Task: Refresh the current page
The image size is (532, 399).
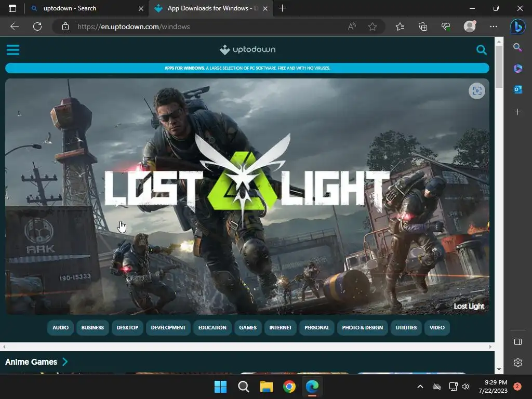Action: click(37, 26)
